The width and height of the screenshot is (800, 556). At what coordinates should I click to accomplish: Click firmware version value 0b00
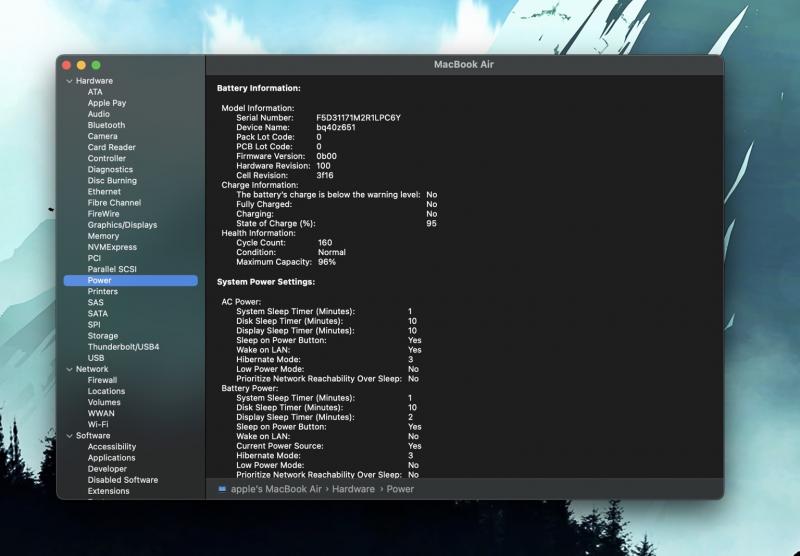[326, 157]
